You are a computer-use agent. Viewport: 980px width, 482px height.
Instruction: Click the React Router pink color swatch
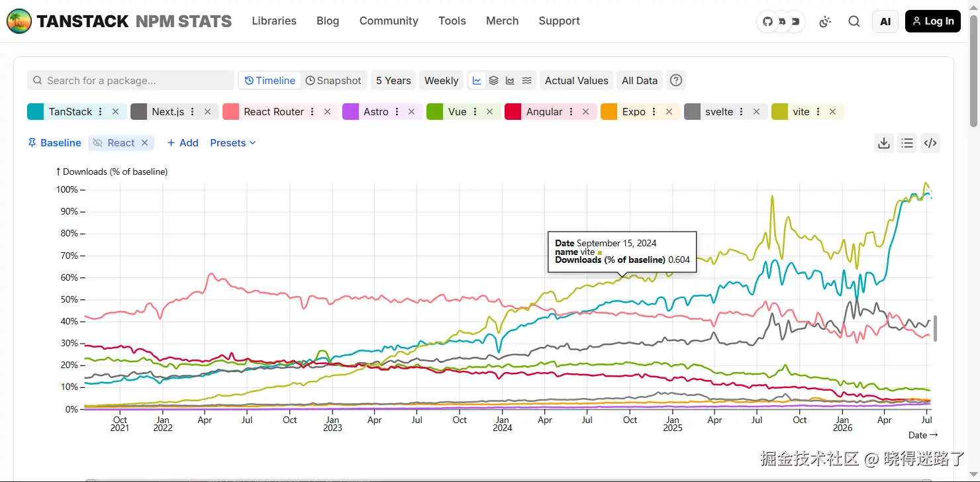point(230,112)
